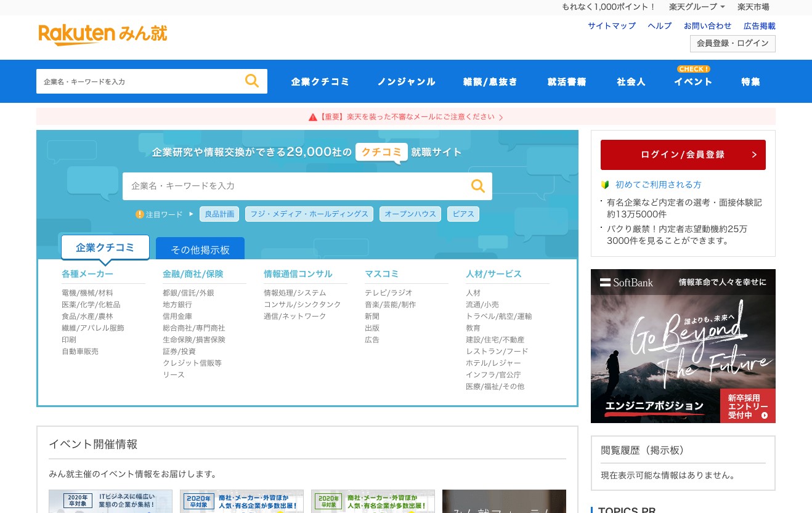Click the warning triangle in the notice bar
812x513 pixels.
point(313,117)
